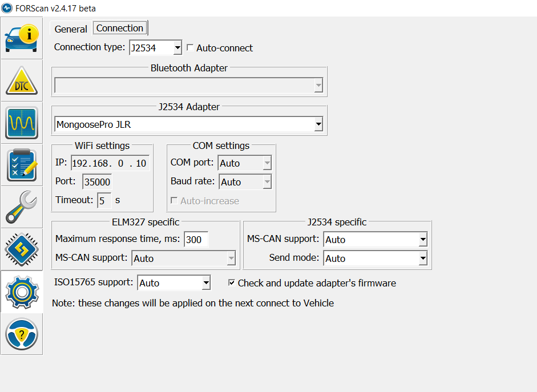Open the DTC trouble codes section

click(x=21, y=80)
